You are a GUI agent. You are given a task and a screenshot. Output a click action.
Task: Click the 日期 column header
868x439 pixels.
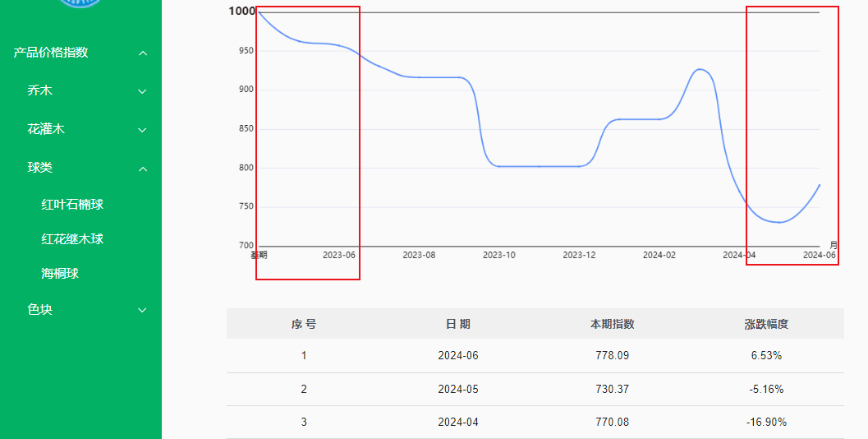click(458, 324)
